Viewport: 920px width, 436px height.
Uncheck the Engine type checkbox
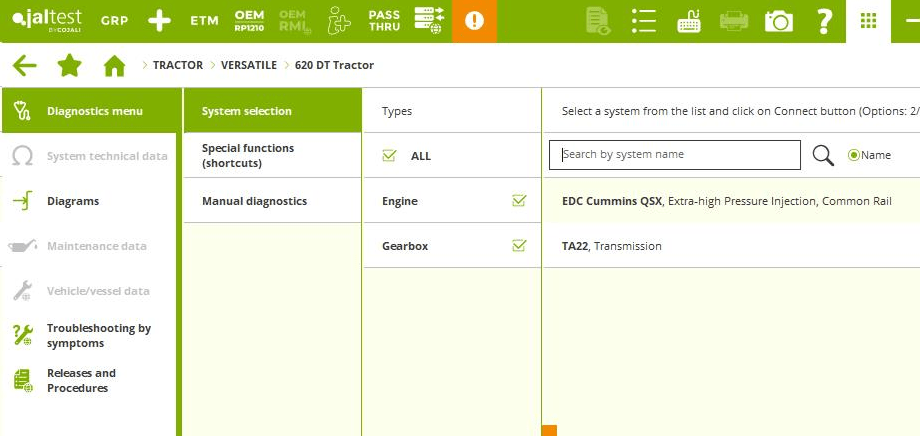coord(519,201)
